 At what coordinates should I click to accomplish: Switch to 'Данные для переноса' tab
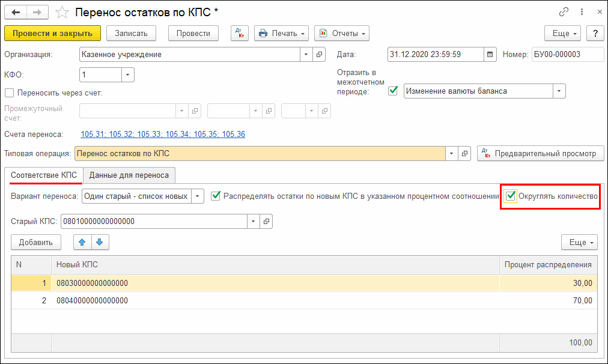129,175
